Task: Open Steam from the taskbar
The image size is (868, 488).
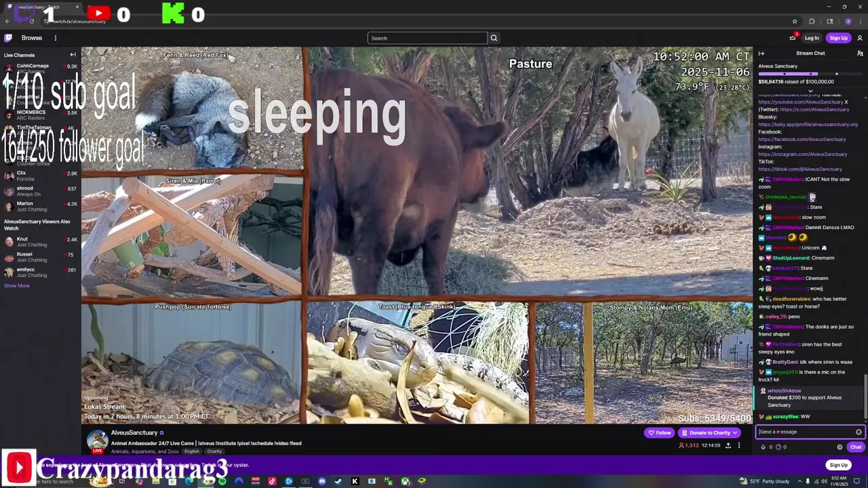Action: 338,481
